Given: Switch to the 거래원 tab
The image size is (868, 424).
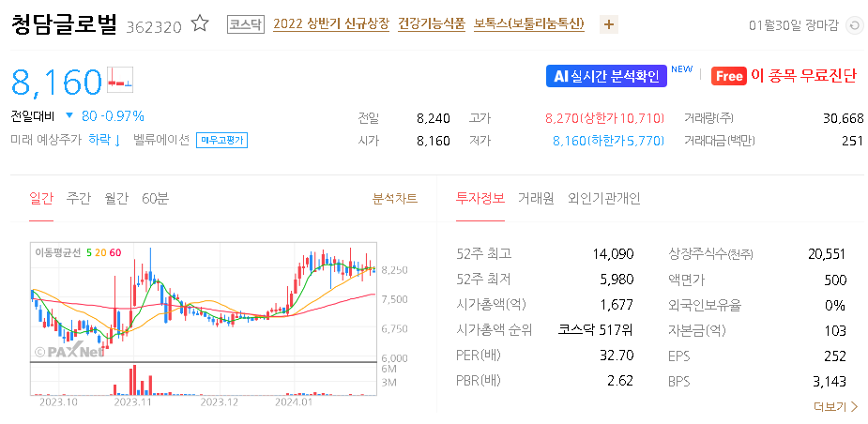Looking at the screenshot, I should tap(536, 199).
